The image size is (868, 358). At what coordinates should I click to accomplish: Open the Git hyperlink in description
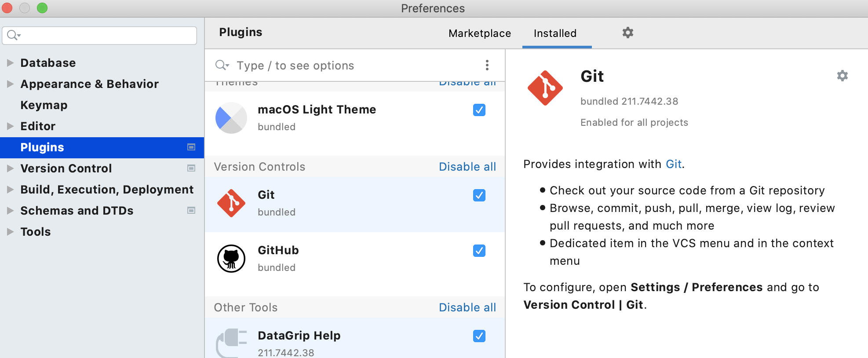point(673,164)
